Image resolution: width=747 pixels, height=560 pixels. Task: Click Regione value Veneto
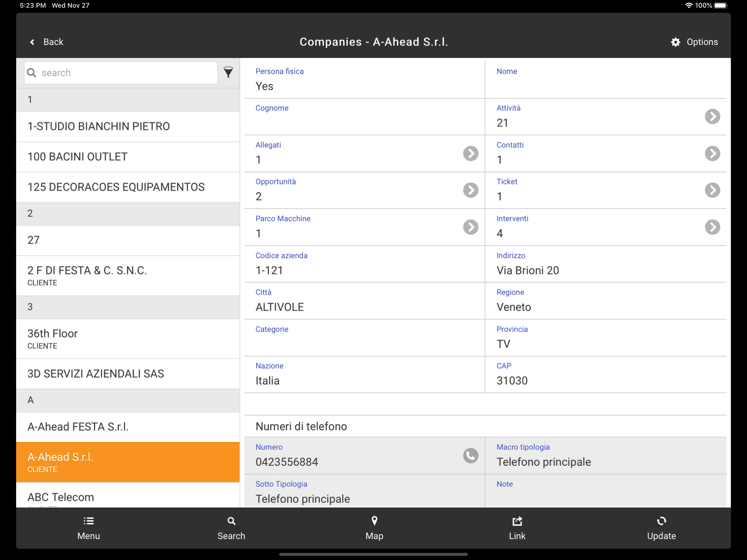tap(514, 307)
